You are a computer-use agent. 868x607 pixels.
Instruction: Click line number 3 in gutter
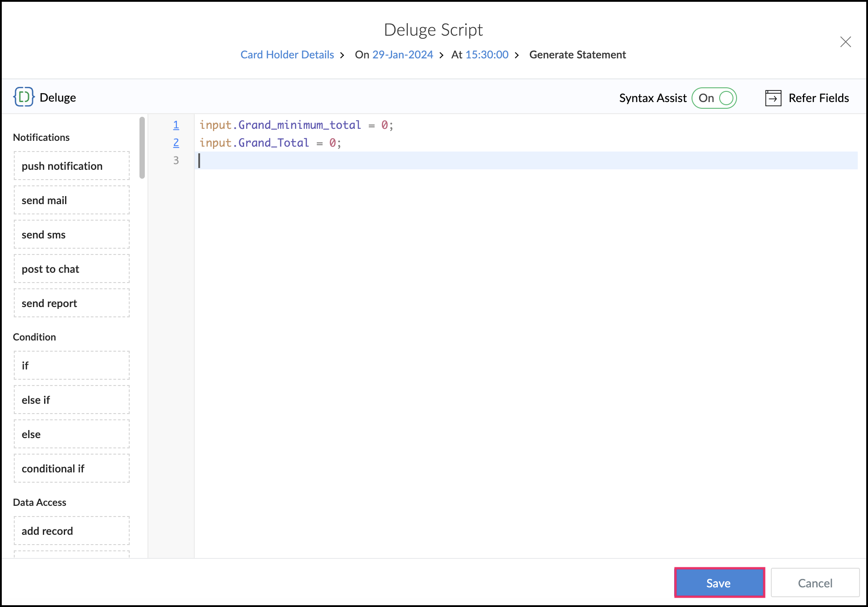point(176,160)
